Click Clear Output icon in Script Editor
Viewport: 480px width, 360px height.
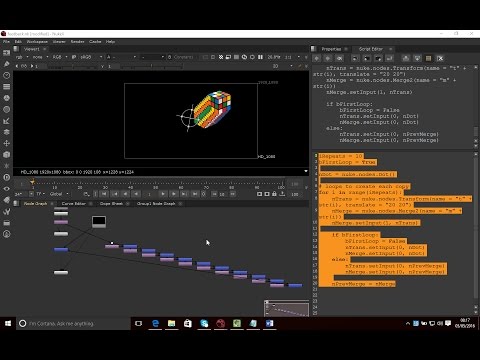(x=440, y=58)
